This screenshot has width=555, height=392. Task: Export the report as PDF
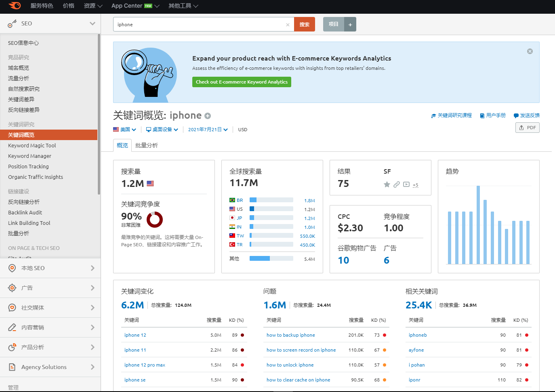528,128
